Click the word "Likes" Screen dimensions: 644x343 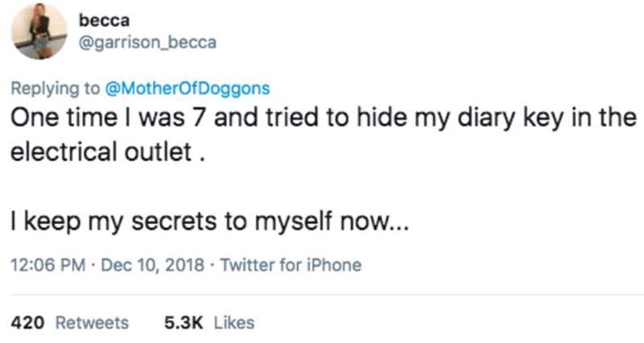pos(235,323)
